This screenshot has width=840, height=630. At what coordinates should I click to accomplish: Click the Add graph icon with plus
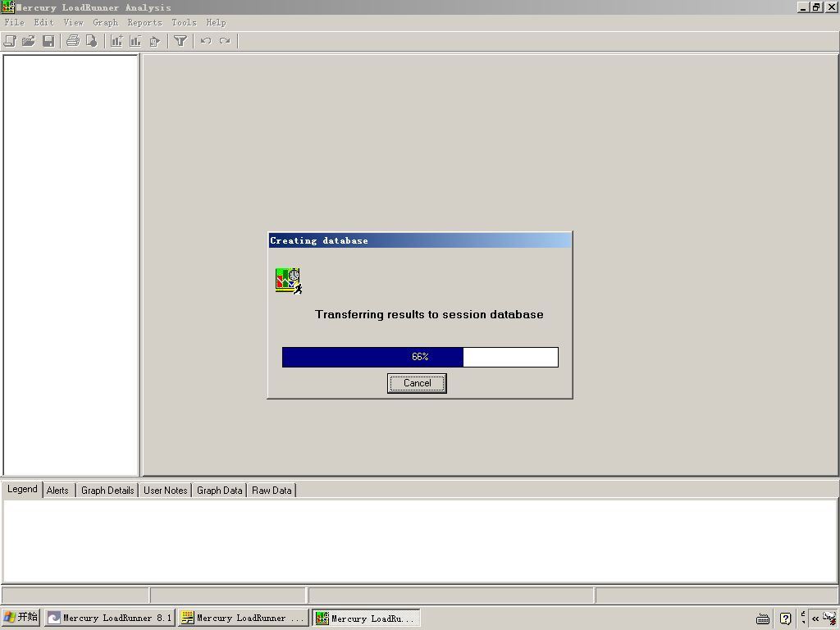[x=116, y=41]
